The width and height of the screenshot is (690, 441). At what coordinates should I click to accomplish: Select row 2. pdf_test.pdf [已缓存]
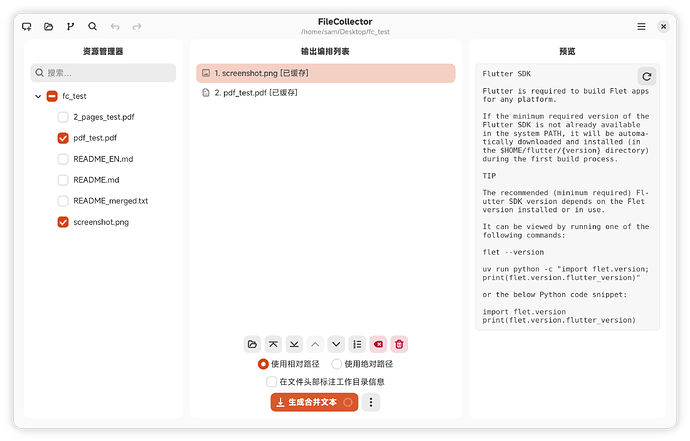[326, 92]
